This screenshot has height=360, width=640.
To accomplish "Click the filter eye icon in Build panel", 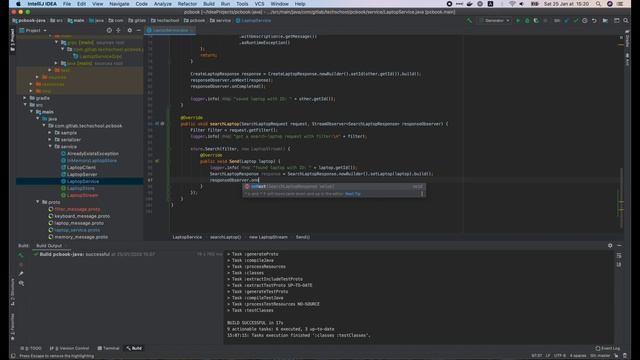I will coord(21,283).
